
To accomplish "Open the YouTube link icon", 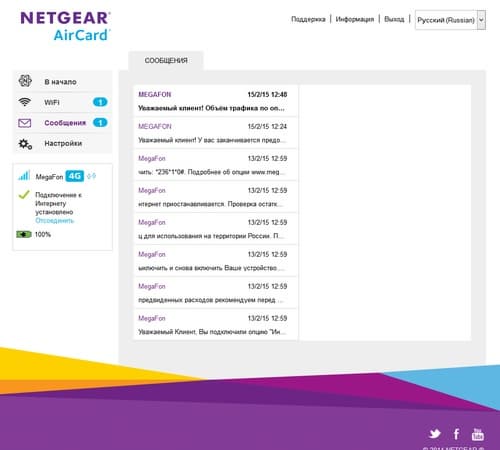I will pyautogui.click(x=478, y=434).
